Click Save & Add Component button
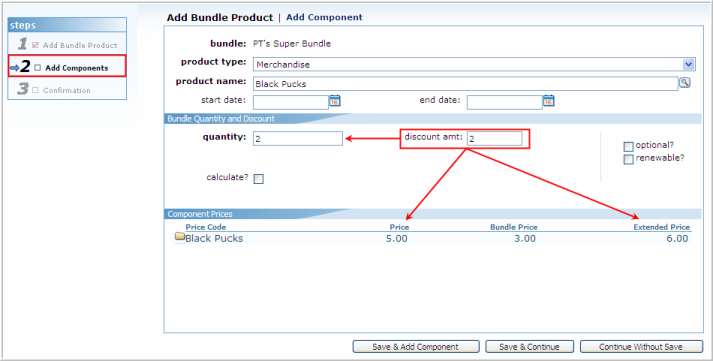The height and width of the screenshot is (361, 713). tap(416, 346)
